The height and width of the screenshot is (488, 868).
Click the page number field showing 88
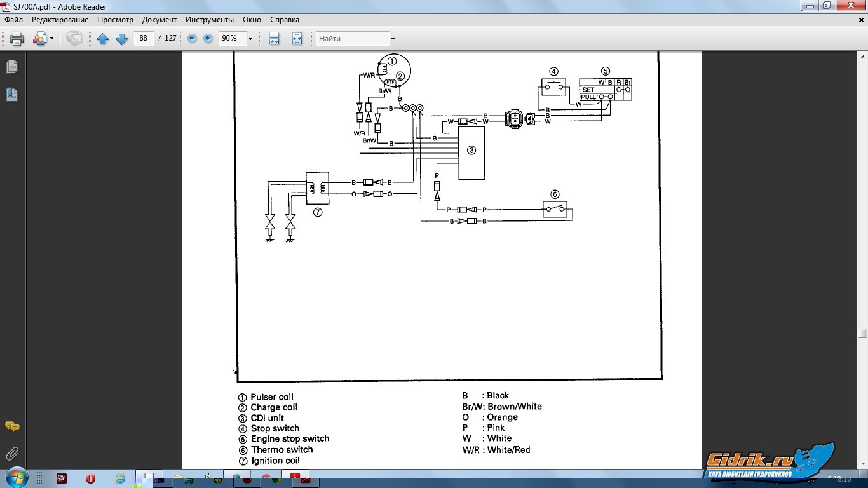point(144,39)
